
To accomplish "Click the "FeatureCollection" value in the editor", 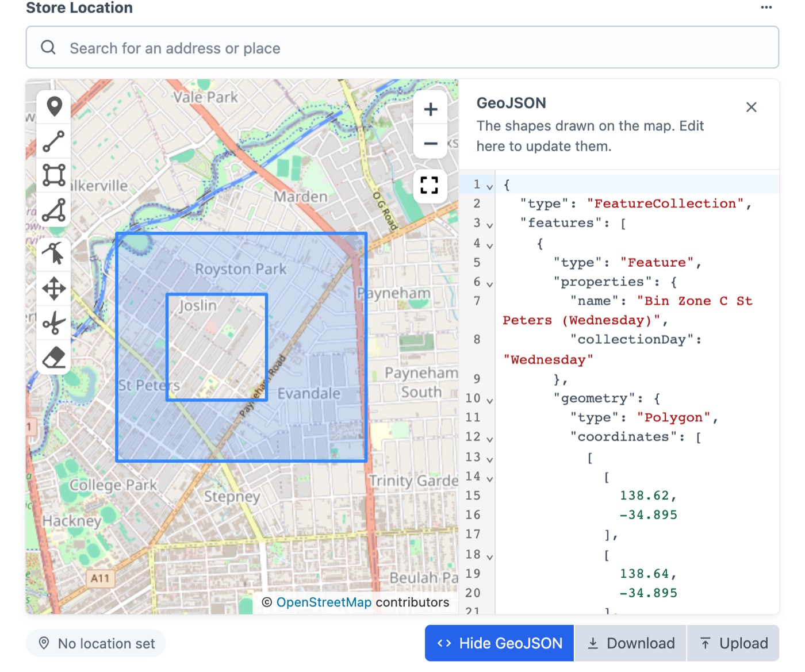I will [665, 203].
